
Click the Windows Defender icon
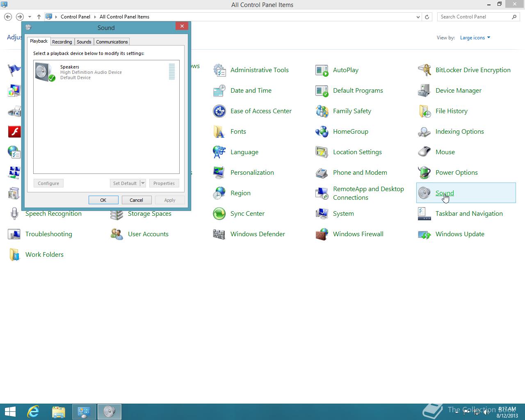pos(219,234)
